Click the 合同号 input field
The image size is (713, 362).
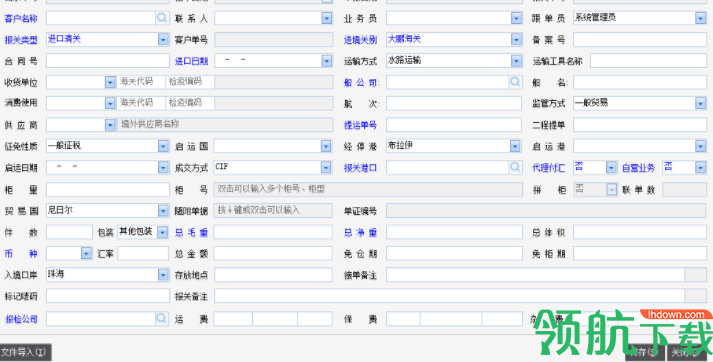(x=108, y=61)
